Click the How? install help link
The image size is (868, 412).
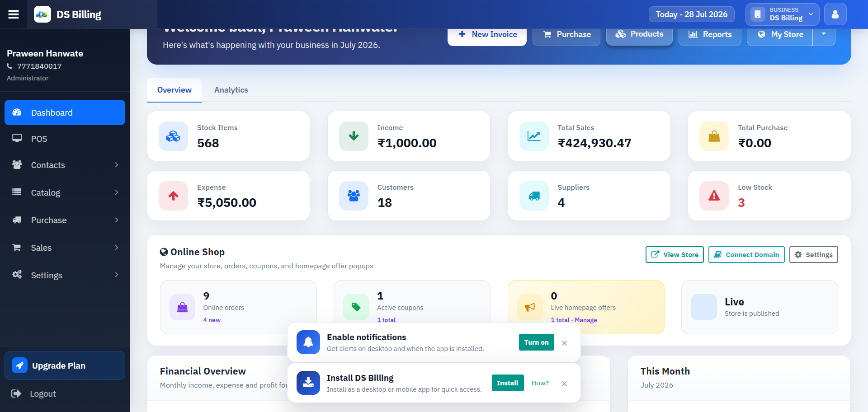click(x=540, y=383)
